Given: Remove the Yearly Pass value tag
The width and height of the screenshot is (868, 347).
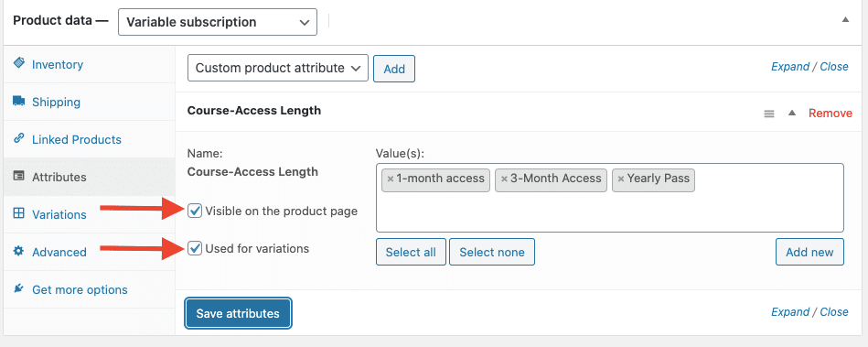Looking at the screenshot, I should (x=621, y=179).
